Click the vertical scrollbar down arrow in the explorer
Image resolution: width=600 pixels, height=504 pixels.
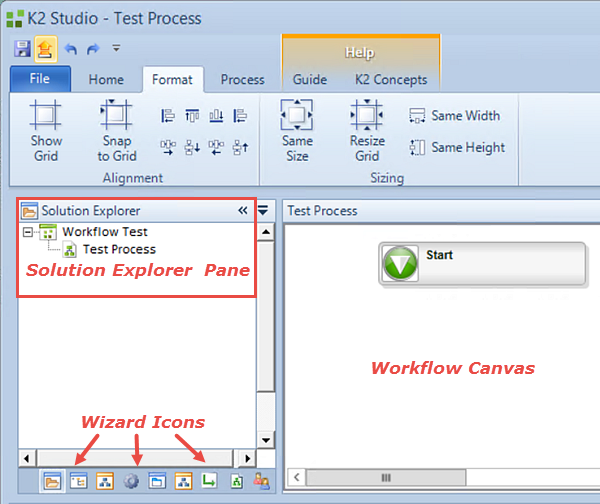(266, 440)
